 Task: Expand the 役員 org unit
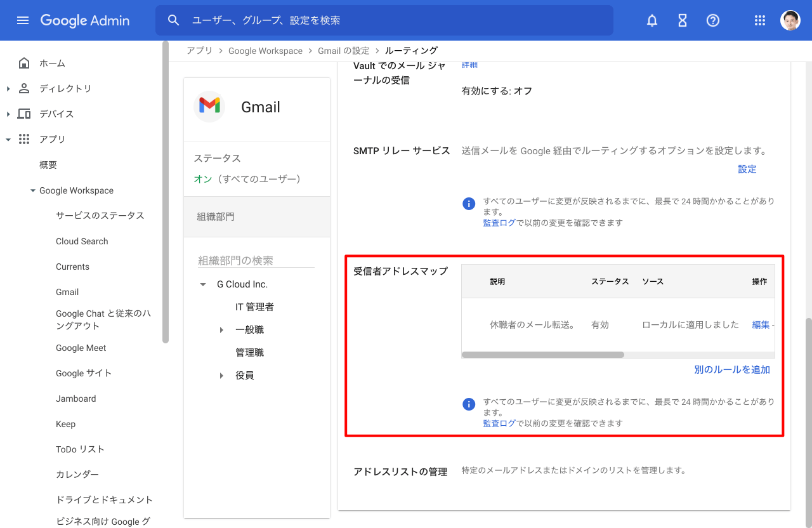click(221, 376)
